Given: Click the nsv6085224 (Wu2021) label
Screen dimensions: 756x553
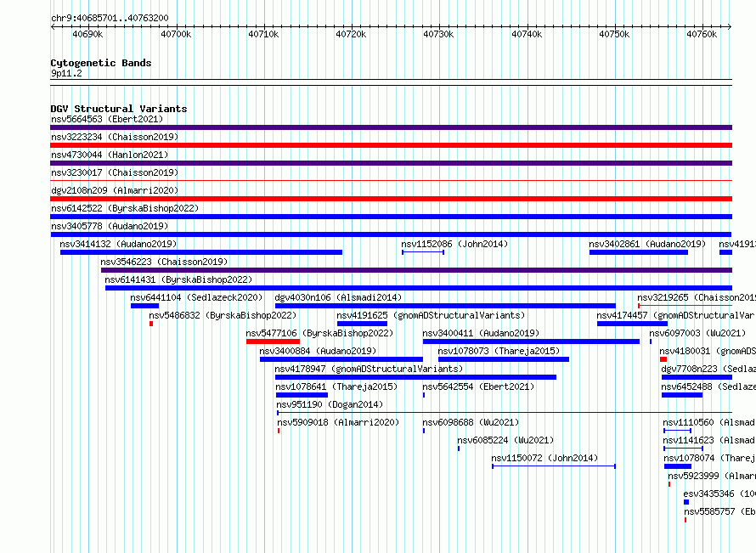Looking at the screenshot, I should (505, 440).
